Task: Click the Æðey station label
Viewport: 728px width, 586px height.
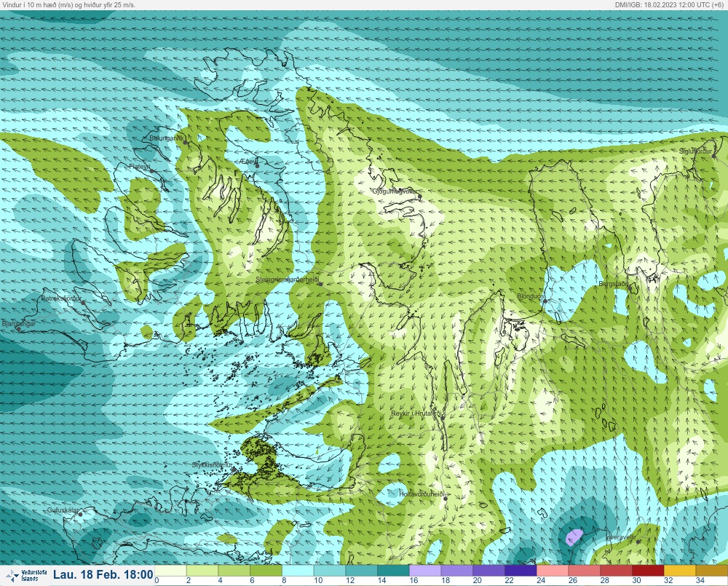Action: tap(248, 161)
